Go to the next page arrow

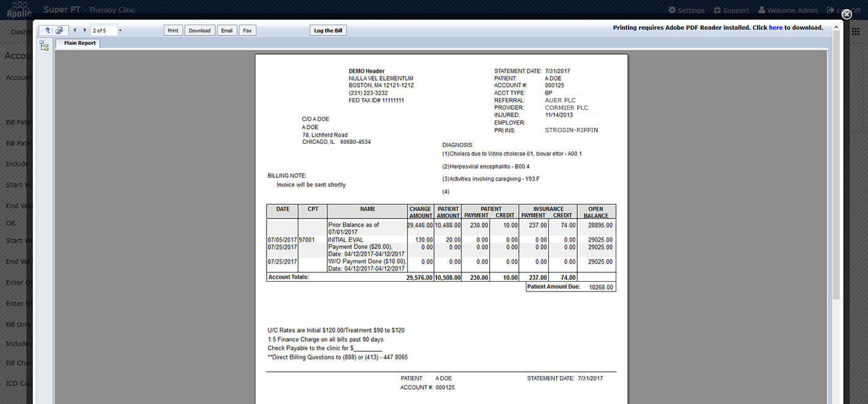85,30
